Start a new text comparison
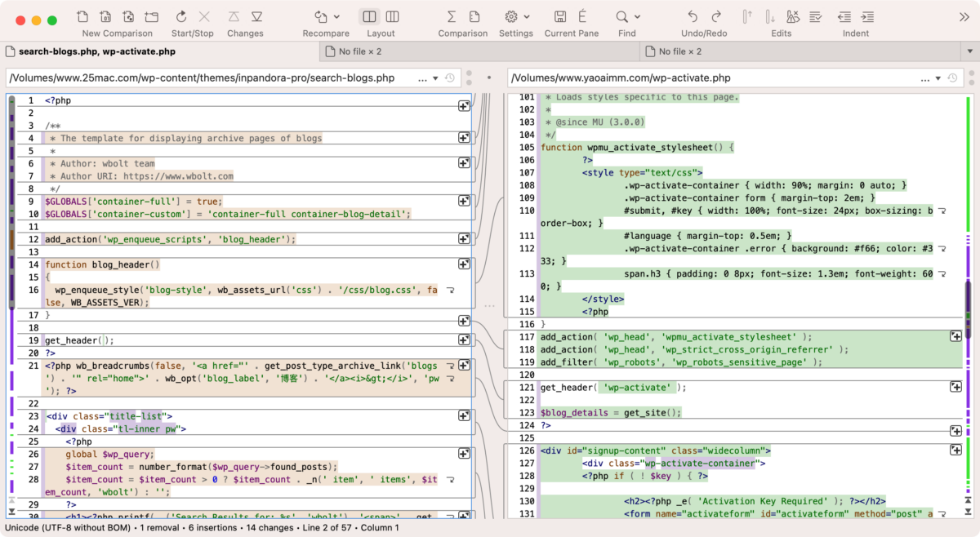 (83, 16)
